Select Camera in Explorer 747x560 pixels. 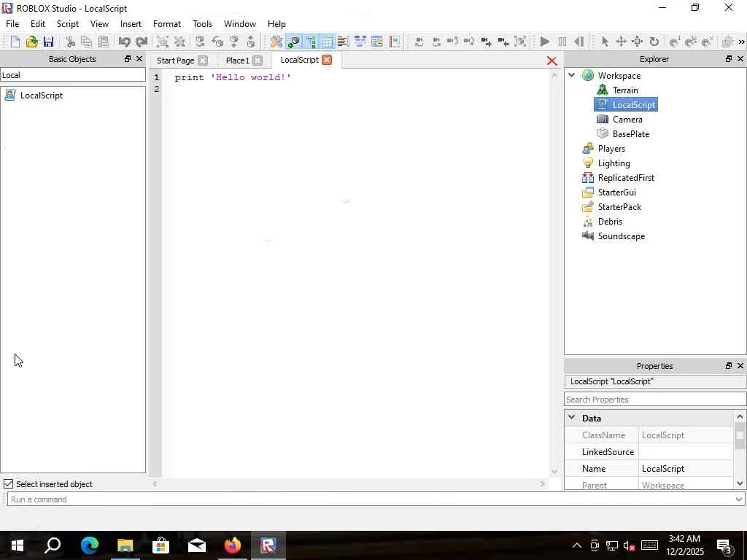tap(627, 120)
